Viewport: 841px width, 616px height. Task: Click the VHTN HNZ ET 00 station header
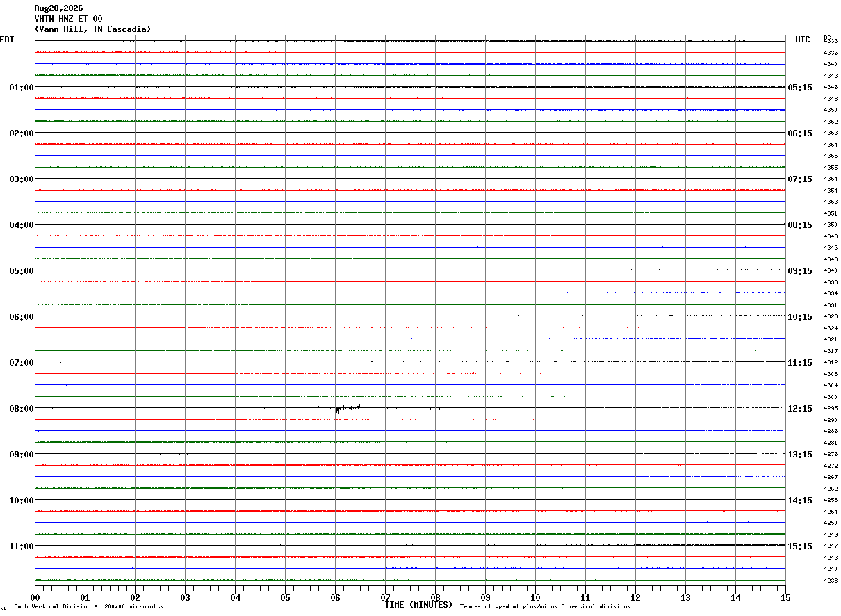[68, 19]
